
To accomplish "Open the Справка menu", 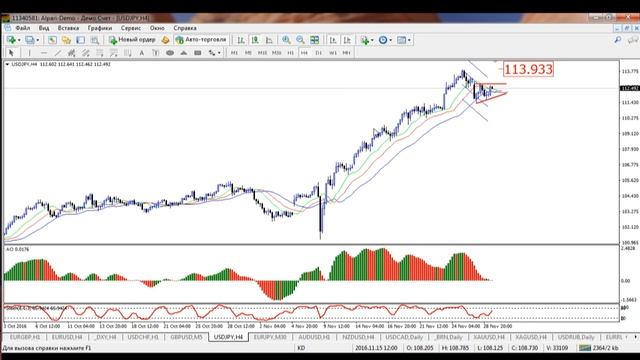I will [185, 28].
